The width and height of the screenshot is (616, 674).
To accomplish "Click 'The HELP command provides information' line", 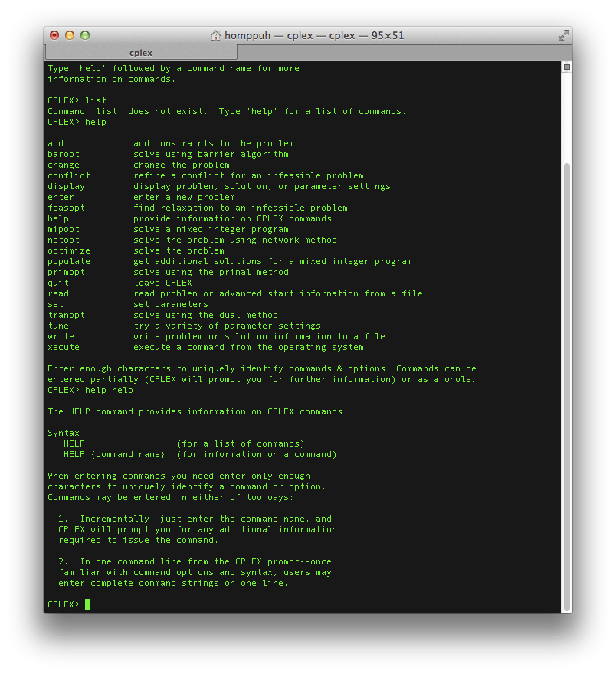I will tap(195, 412).
